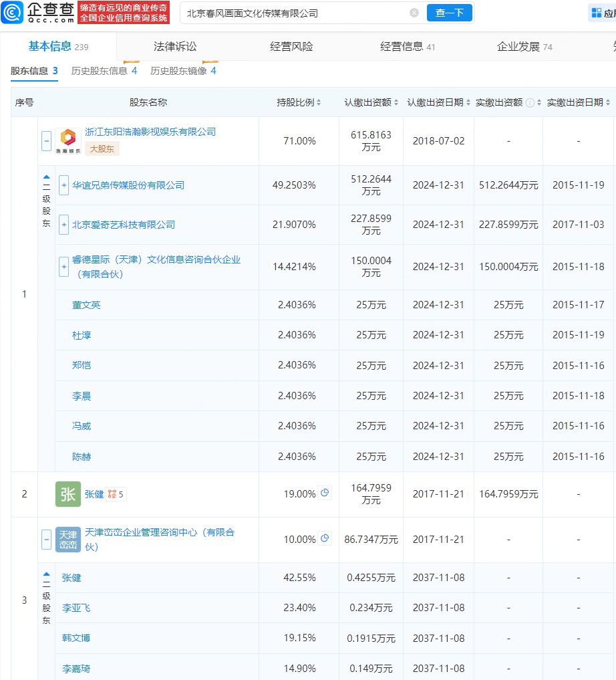This screenshot has height=680, width=616.
Task: Click 浙江东阳浩瀚 company logo
Action: pyautogui.click(x=68, y=140)
